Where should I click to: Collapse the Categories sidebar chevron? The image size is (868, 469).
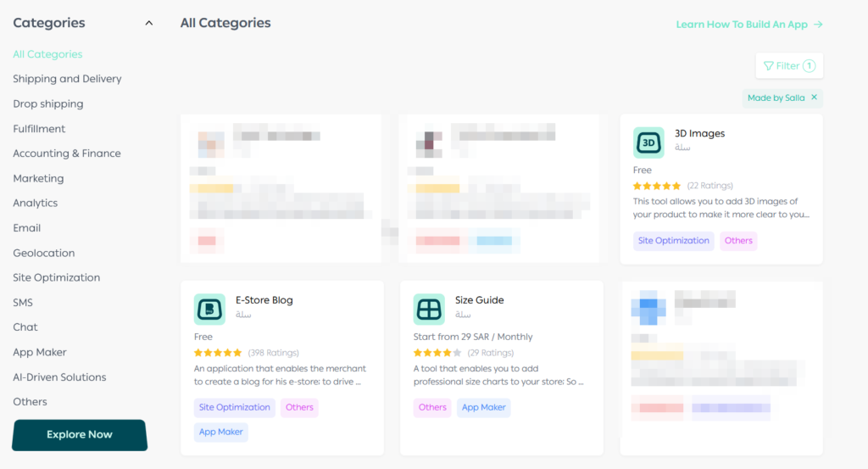149,23
